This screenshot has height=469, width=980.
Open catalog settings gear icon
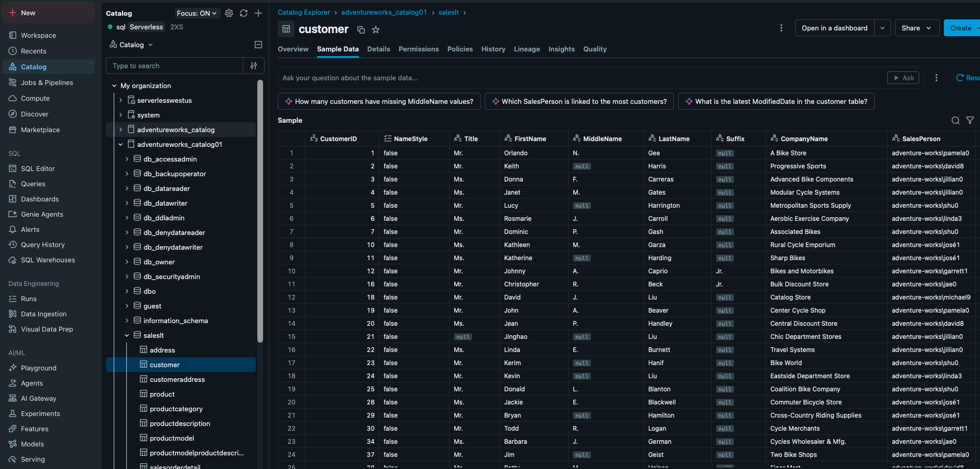[x=229, y=13]
